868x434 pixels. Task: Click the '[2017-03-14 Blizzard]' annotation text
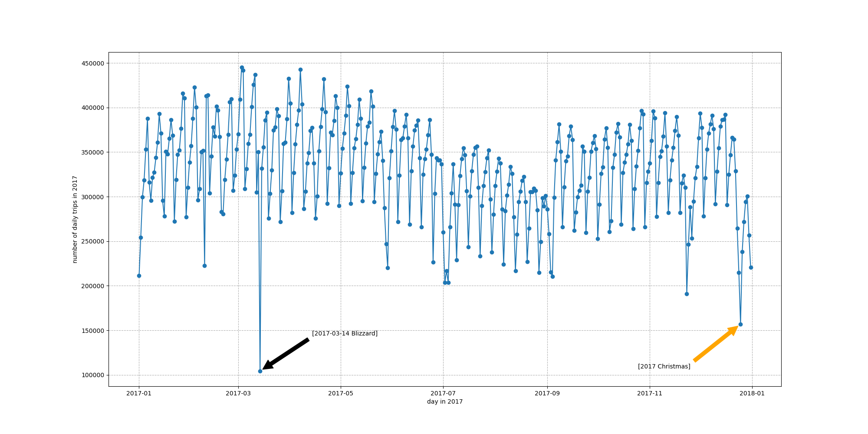[345, 334]
